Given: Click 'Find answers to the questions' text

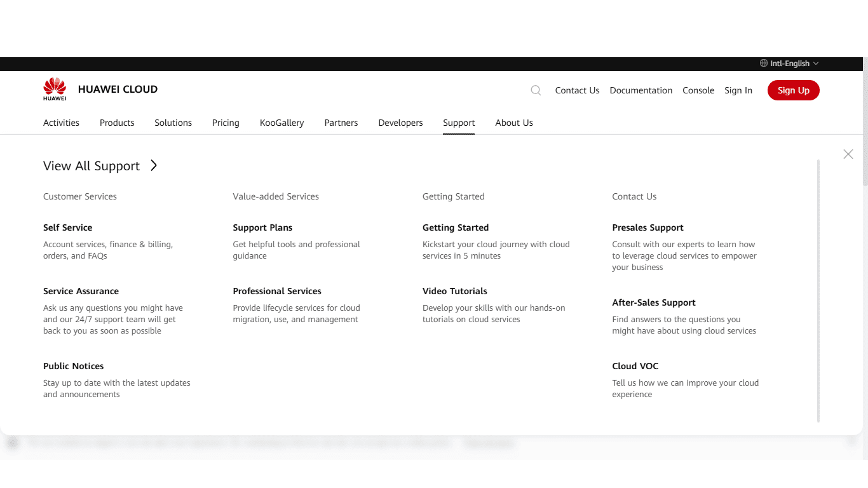Looking at the screenshot, I should click(x=684, y=325).
